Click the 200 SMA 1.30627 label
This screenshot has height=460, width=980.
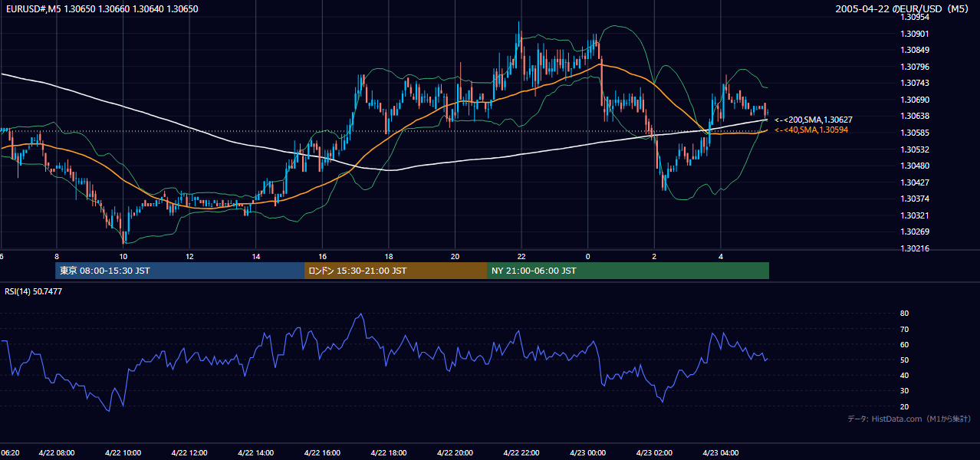(813, 120)
